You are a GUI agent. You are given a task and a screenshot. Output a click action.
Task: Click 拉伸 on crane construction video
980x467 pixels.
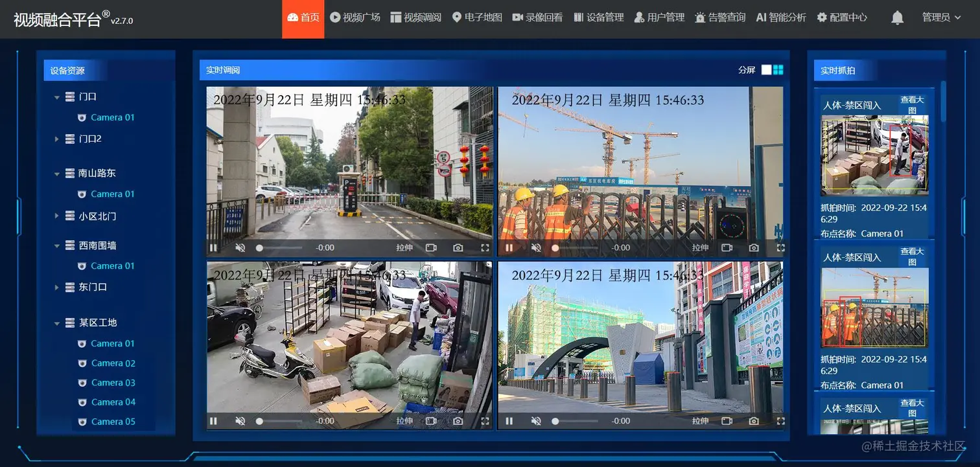[700, 247]
